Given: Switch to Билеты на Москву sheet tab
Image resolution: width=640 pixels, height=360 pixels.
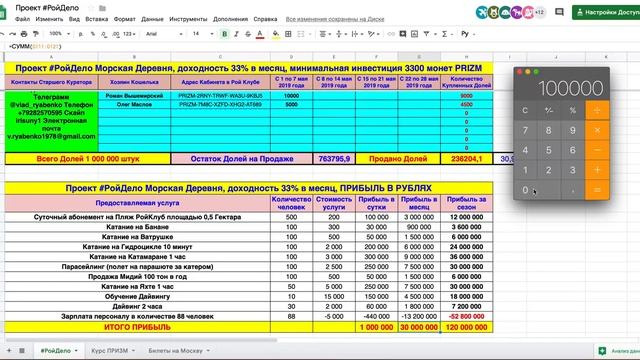Looking at the screenshot, I should pyautogui.click(x=176, y=351).
